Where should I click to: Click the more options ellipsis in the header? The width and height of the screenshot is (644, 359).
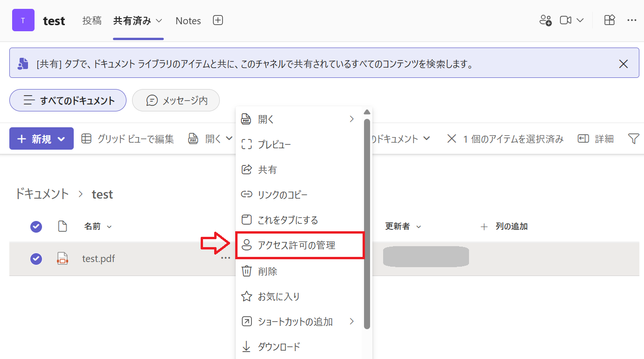632,20
